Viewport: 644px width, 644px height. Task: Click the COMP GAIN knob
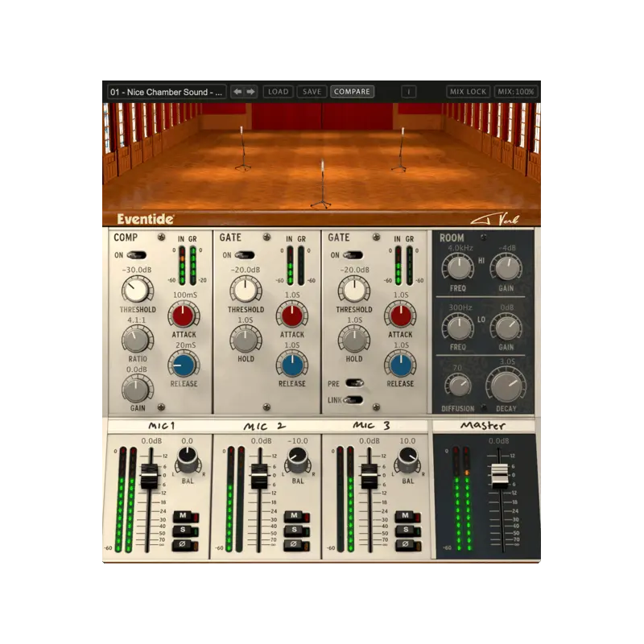click(x=137, y=390)
